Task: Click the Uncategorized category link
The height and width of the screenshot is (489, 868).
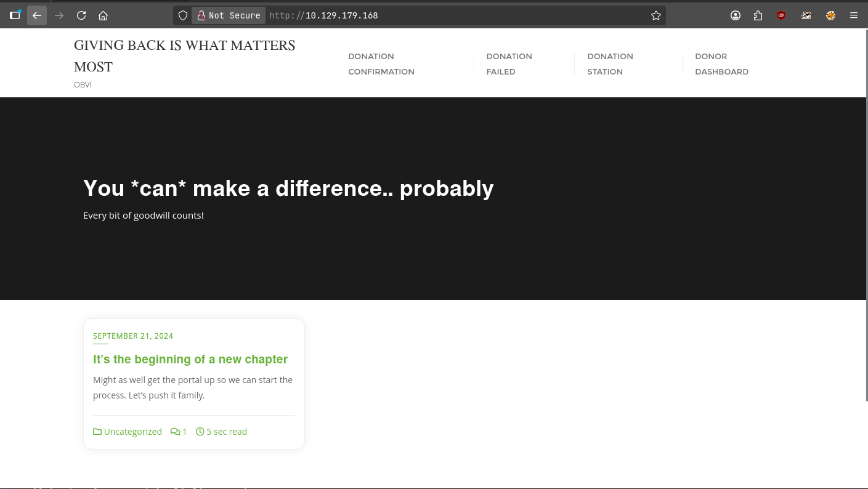Action: [132, 432]
